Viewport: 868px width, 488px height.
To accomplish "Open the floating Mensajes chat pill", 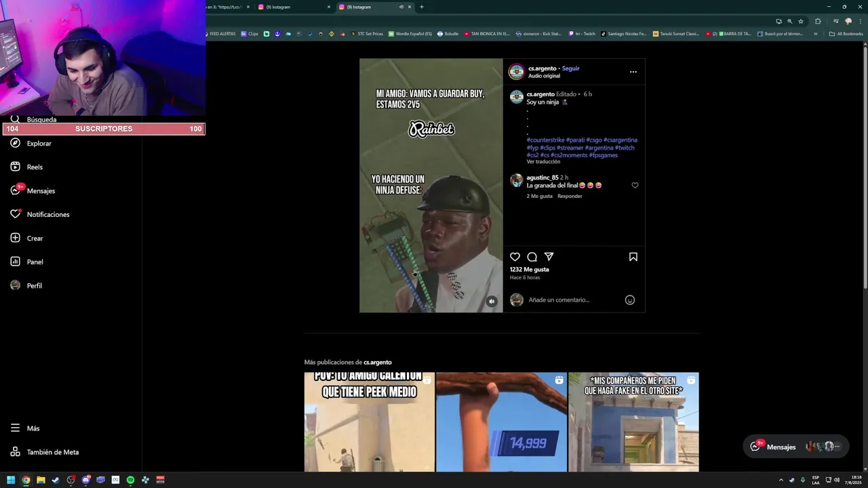I will [796, 447].
